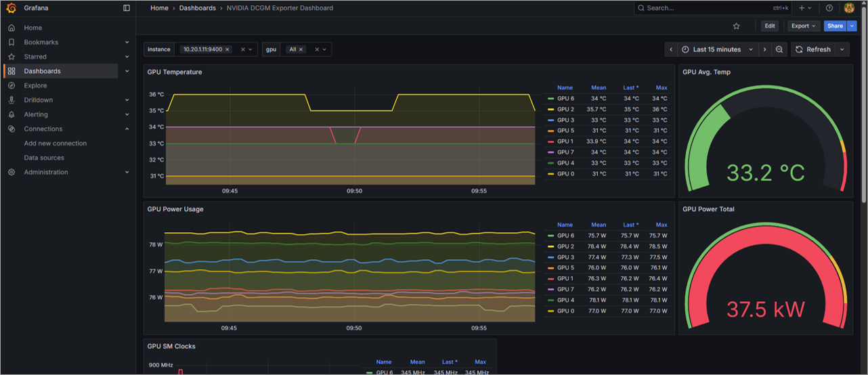This screenshot has width=868, height=375.
Task: Expand the refresh interval dropdown arrow
Action: pyautogui.click(x=842, y=49)
